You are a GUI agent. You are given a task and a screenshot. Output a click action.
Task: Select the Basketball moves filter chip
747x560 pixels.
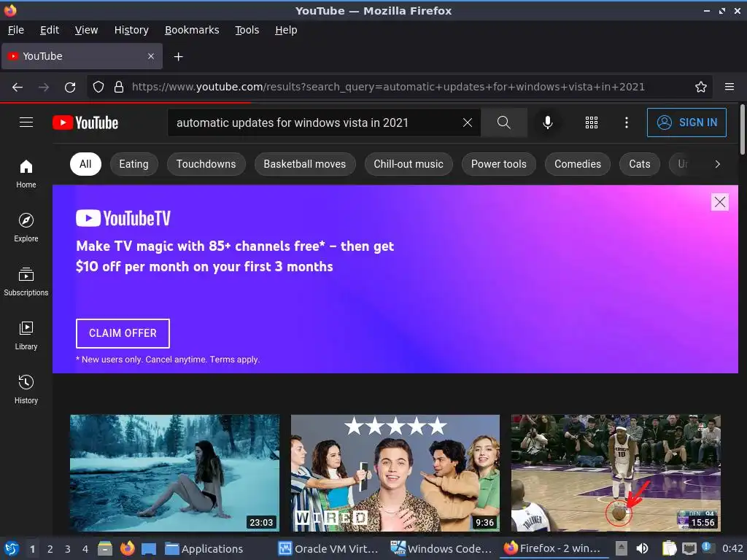(x=305, y=164)
